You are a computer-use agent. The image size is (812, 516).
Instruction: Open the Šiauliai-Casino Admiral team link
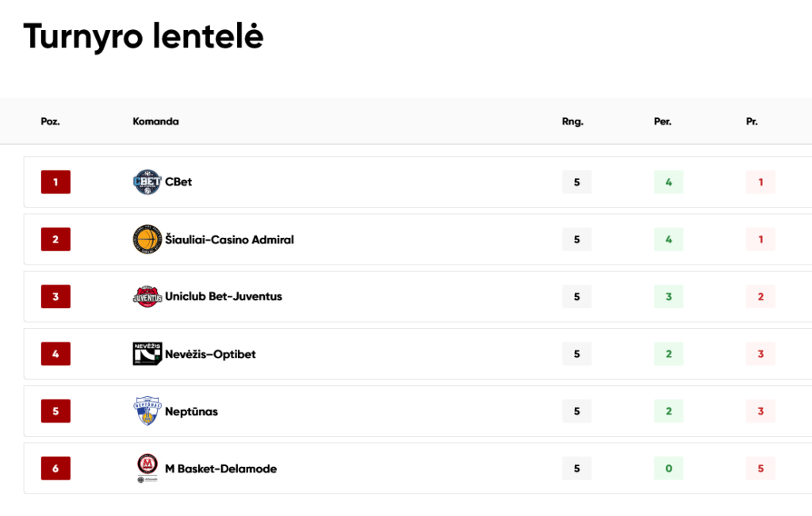tap(229, 239)
